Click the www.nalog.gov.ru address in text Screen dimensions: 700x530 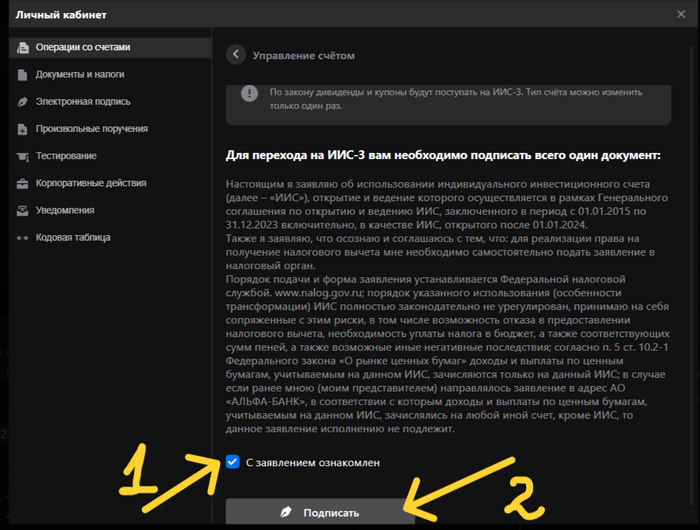point(318,293)
